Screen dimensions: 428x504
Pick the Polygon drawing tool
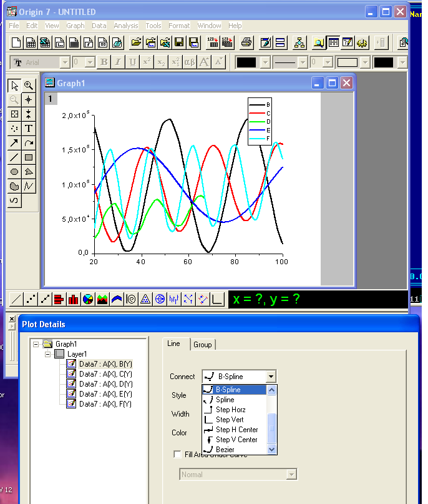[x=29, y=172]
